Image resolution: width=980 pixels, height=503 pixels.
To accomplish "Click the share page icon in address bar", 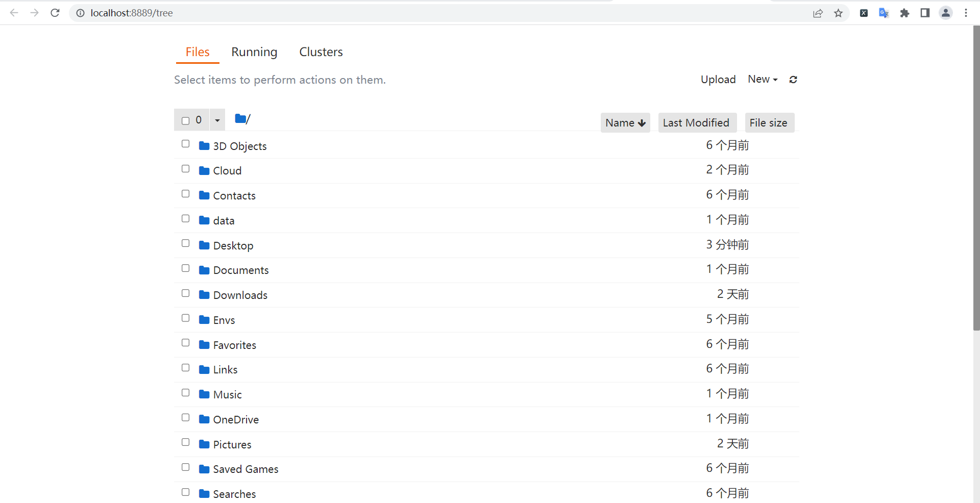I will click(x=818, y=13).
